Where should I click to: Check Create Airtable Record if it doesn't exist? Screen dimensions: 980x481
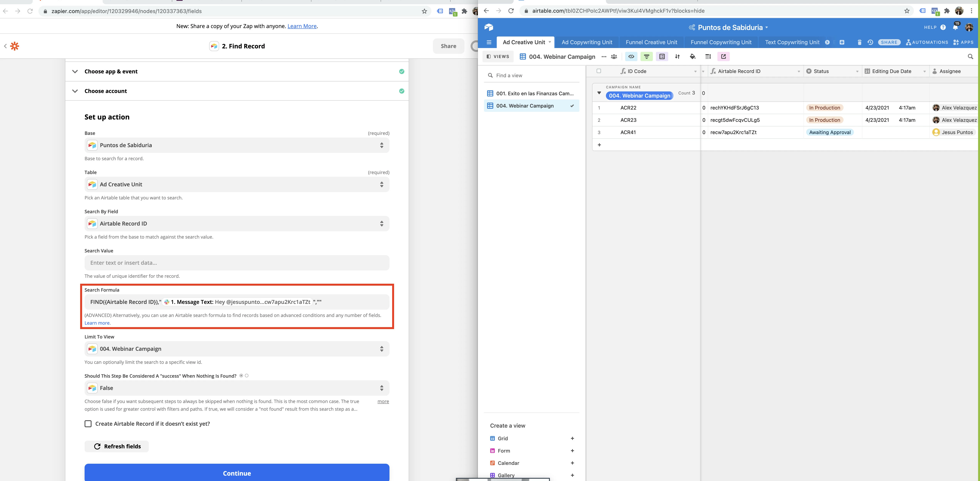click(x=88, y=424)
